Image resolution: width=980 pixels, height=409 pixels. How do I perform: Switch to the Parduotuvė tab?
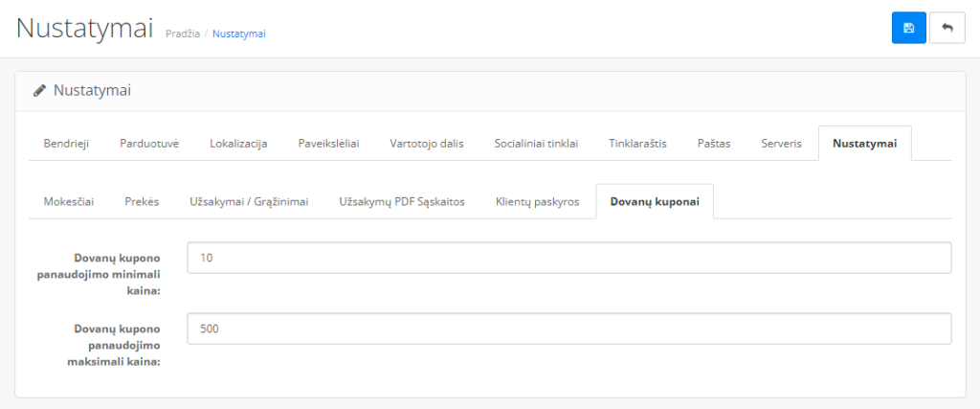tap(149, 144)
